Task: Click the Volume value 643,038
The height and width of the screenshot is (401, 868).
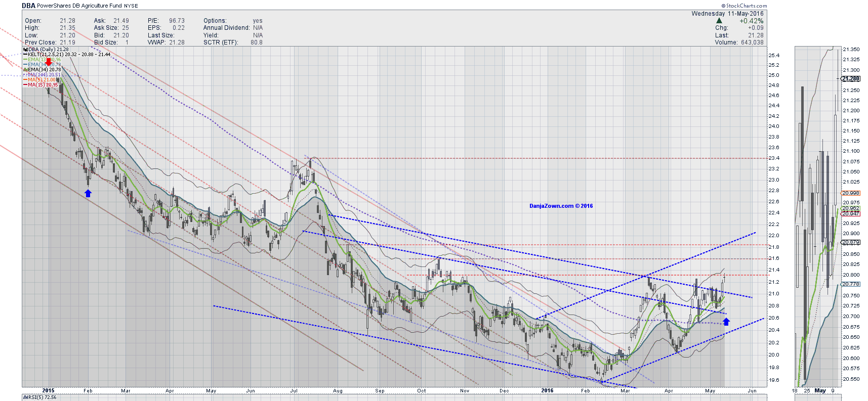Action: 752,42
